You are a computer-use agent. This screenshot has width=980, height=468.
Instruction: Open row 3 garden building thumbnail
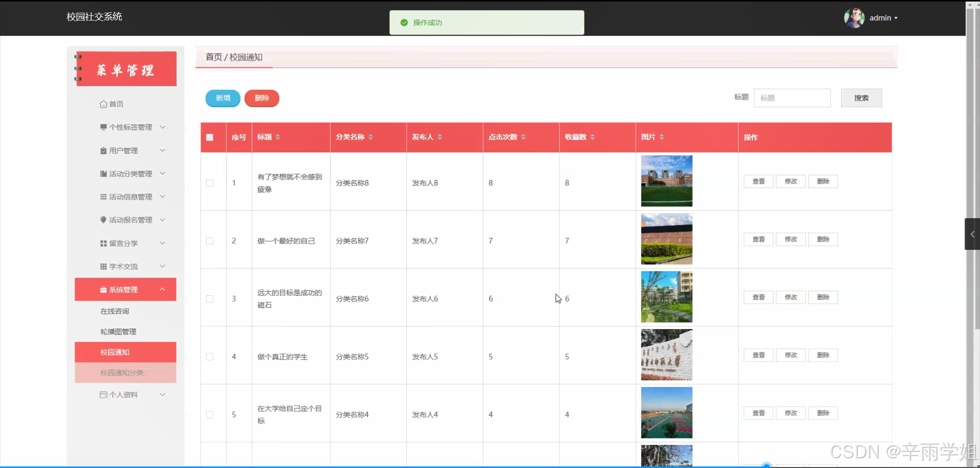pyautogui.click(x=667, y=297)
